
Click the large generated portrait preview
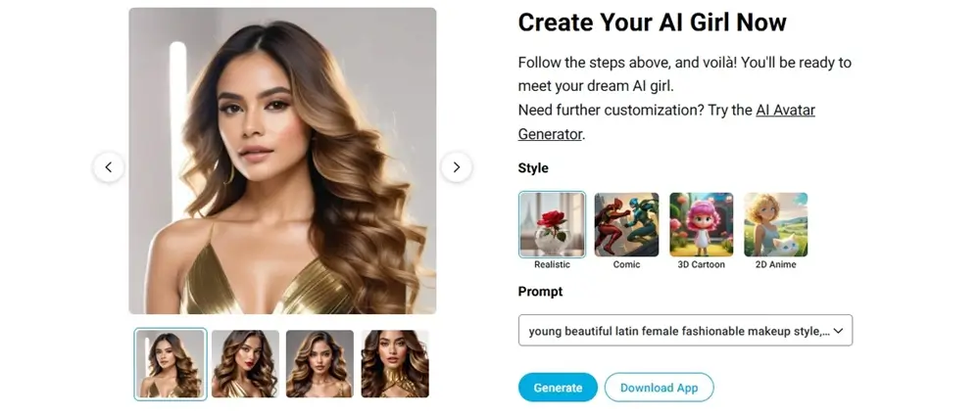pyautogui.click(x=282, y=161)
